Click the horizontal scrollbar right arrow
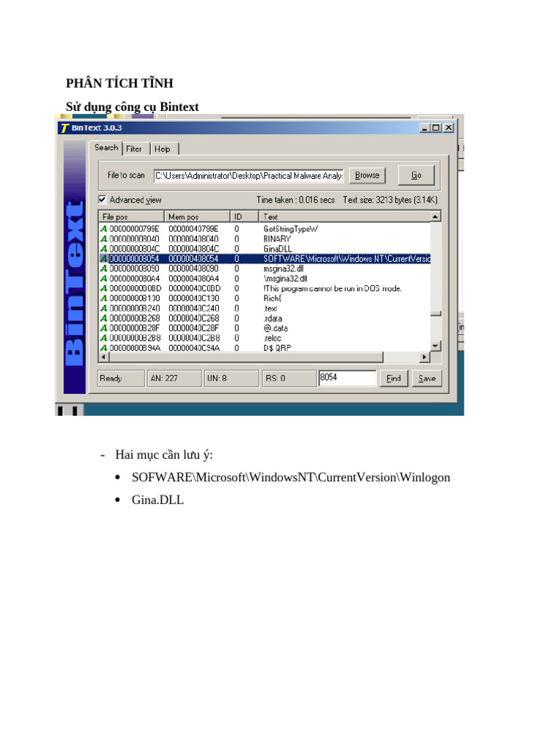The image size is (560, 747). pyautogui.click(x=425, y=357)
